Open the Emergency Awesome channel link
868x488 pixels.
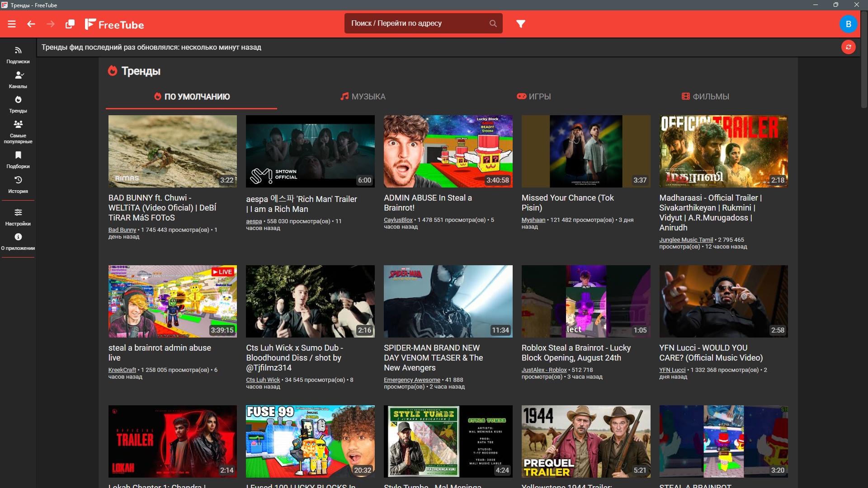click(412, 380)
